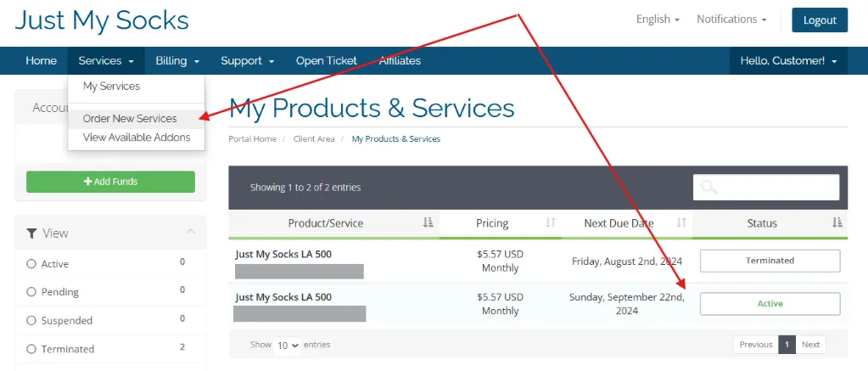Open the English language dropdown
The width and height of the screenshot is (868, 371).
658,20
